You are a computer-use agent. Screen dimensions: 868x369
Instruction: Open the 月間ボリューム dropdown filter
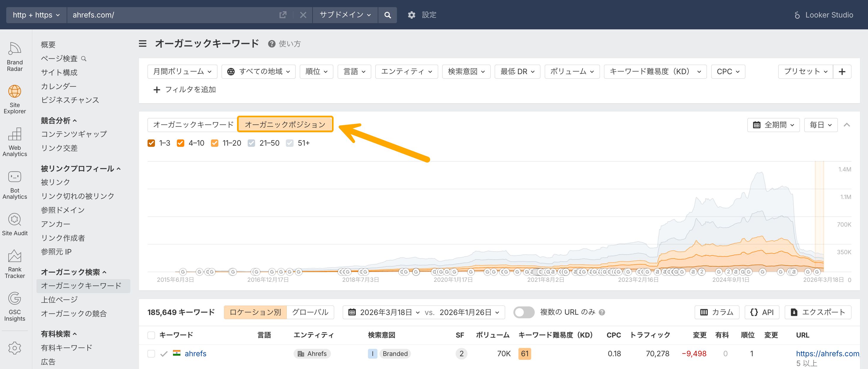[x=182, y=71]
